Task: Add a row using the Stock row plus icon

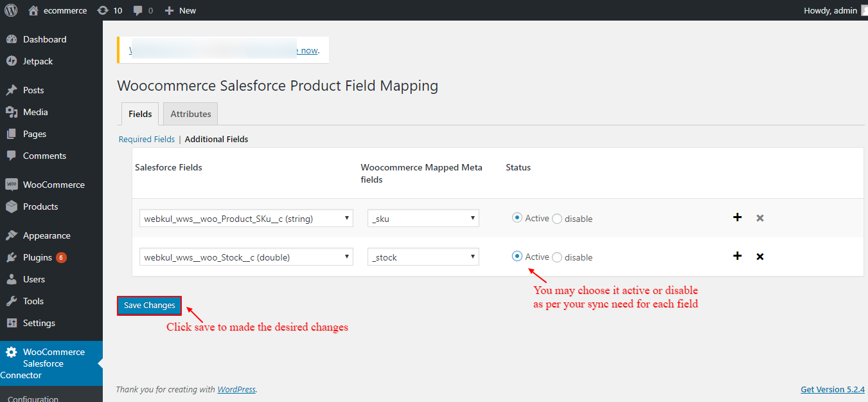Action: pos(738,256)
